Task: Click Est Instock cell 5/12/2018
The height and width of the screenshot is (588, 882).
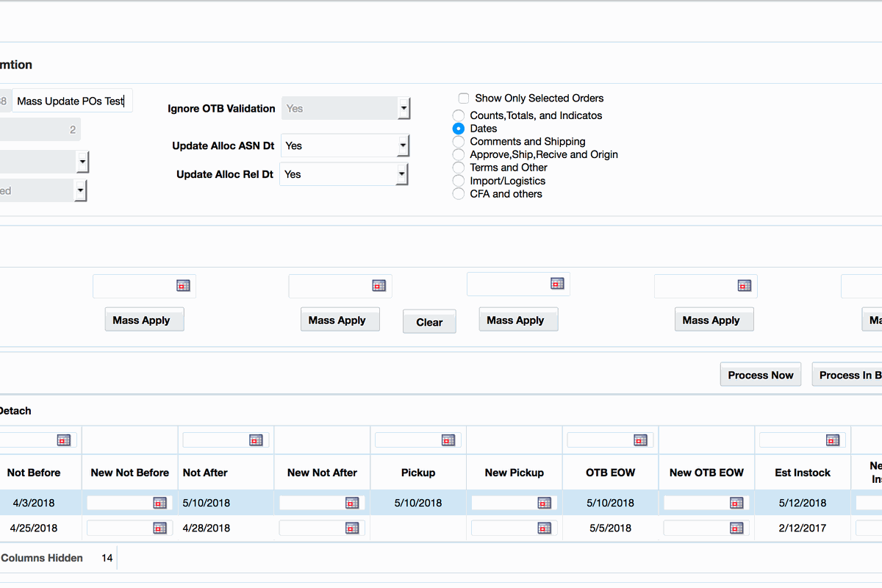Action: (x=803, y=503)
